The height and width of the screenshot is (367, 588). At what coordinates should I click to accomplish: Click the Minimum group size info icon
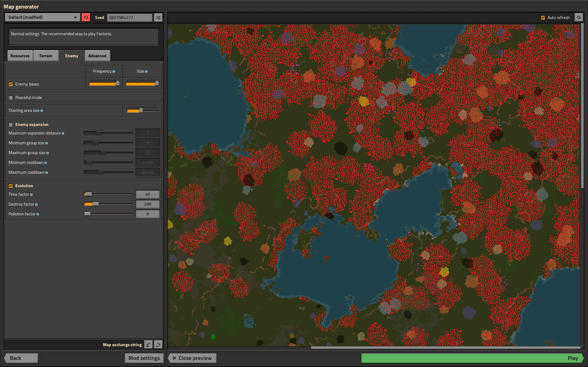(47, 143)
